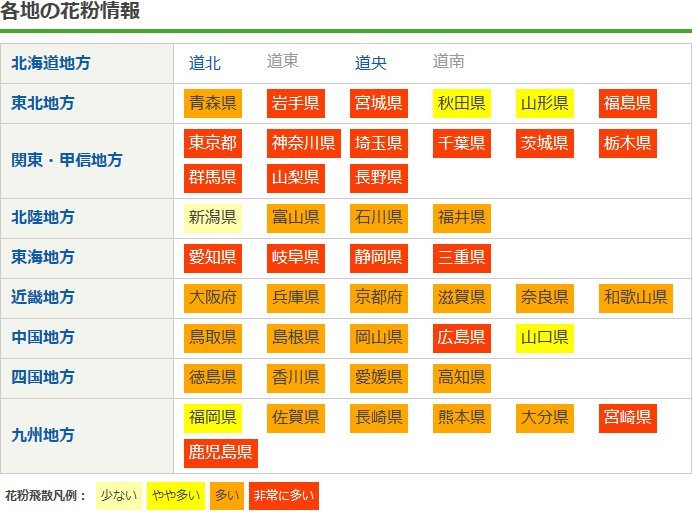The width and height of the screenshot is (692, 512).
Task: Open 三重県 in 東海地方 row
Action: click(462, 257)
